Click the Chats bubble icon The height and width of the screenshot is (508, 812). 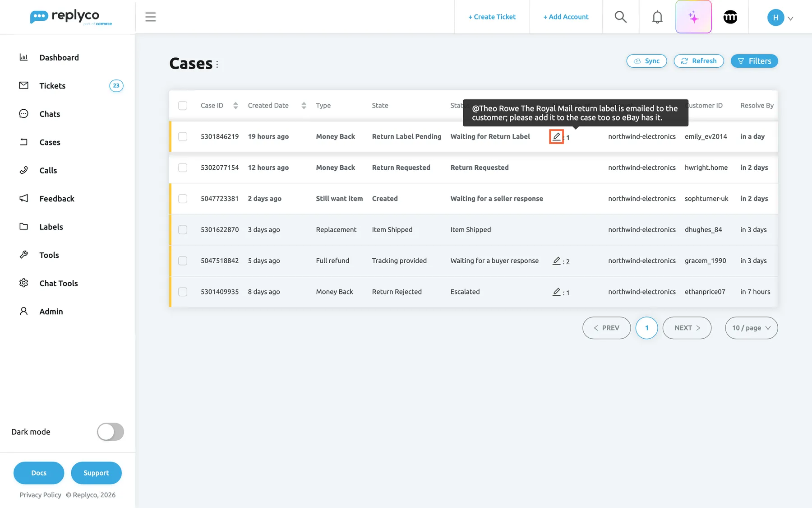click(x=23, y=114)
